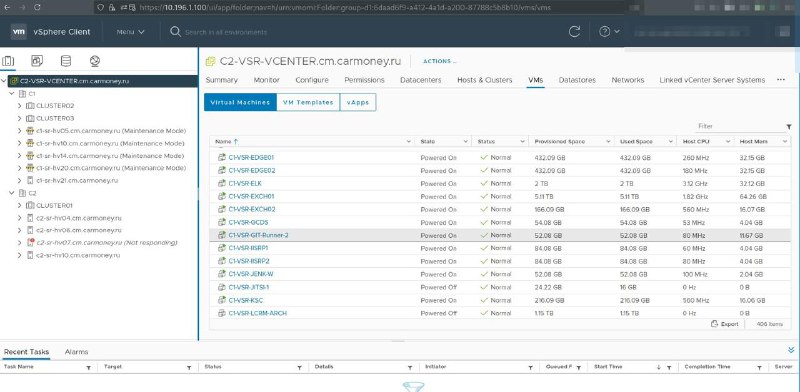Expand the CLUSTER03 node
The width and height of the screenshot is (800, 392).
(x=19, y=118)
